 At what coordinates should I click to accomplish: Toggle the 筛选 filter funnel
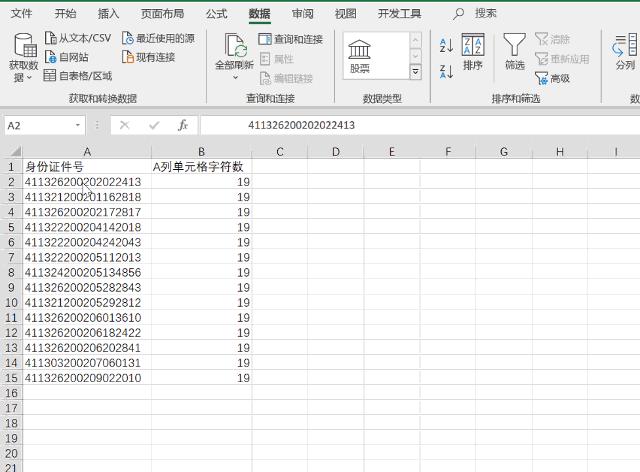coord(514,52)
